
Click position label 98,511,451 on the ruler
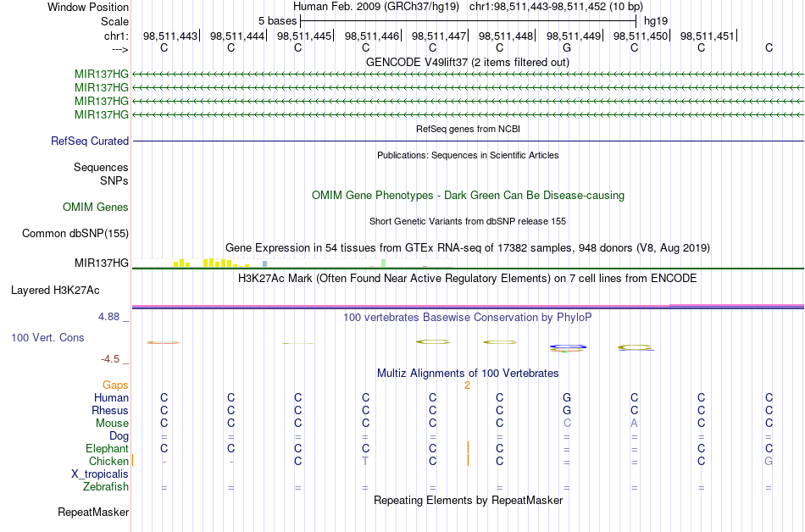pos(708,36)
